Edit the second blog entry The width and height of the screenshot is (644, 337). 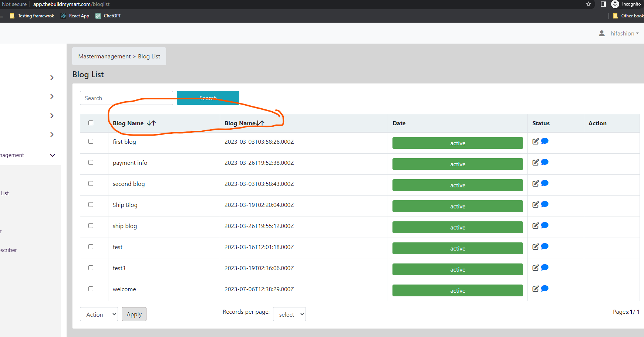[x=536, y=183]
